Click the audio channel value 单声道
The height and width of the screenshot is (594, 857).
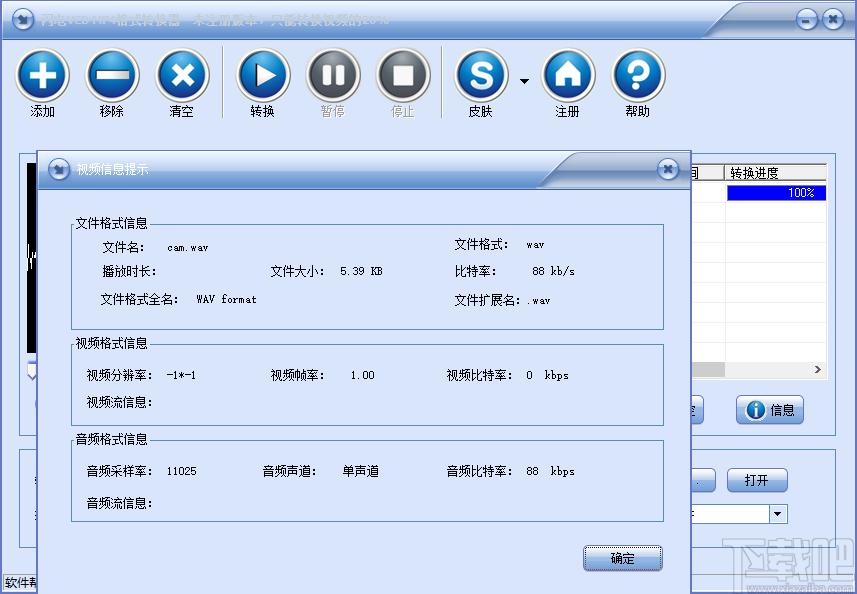[361, 471]
